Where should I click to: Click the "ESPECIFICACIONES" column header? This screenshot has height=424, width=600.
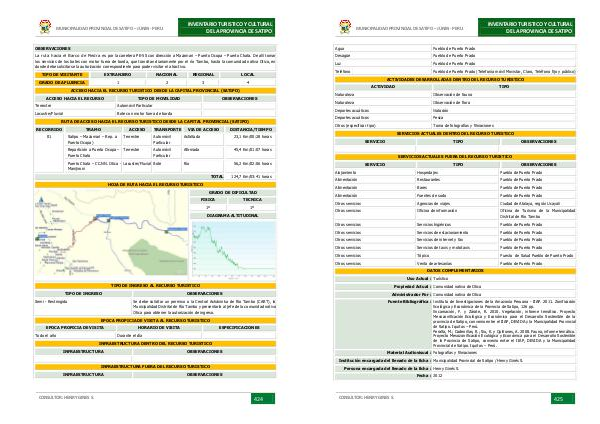click(x=239, y=328)
